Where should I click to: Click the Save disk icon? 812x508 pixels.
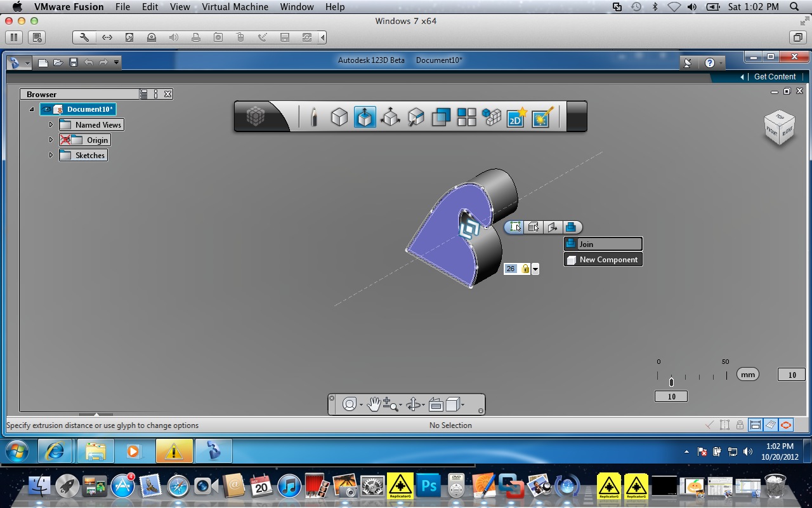point(73,62)
